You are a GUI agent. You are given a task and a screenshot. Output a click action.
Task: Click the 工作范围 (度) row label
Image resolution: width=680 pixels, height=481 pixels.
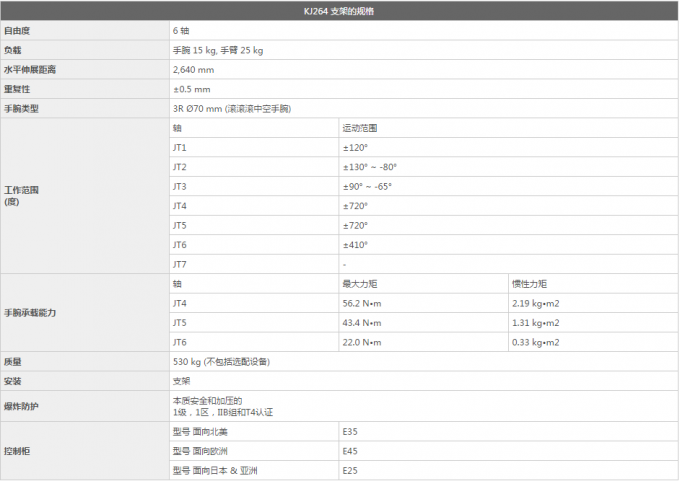pyautogui.click(x=23, y=194)
